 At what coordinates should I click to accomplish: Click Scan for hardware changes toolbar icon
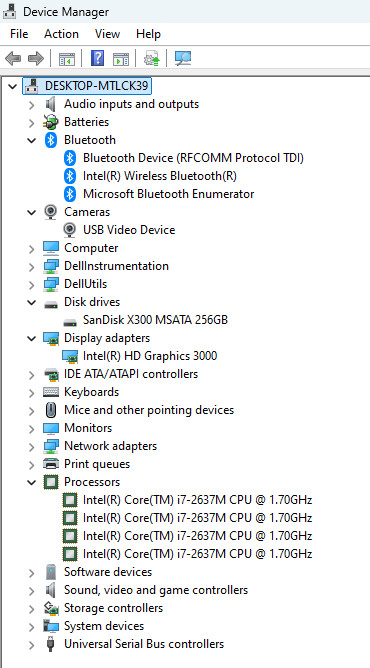(183, 58)
